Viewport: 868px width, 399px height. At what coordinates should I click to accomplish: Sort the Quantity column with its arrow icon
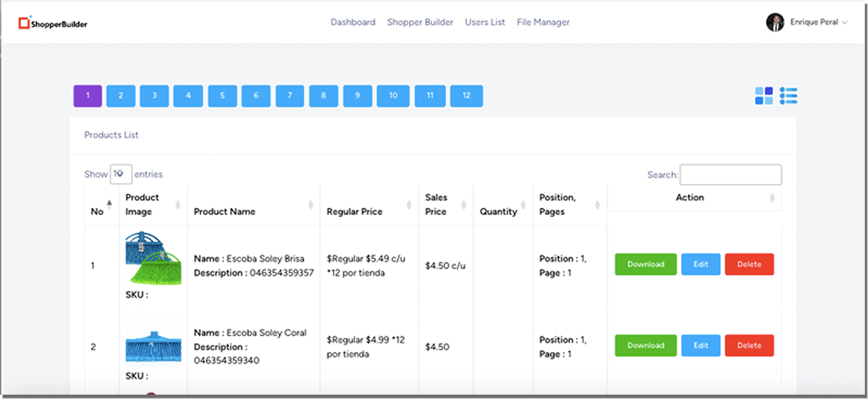point(525,204)
